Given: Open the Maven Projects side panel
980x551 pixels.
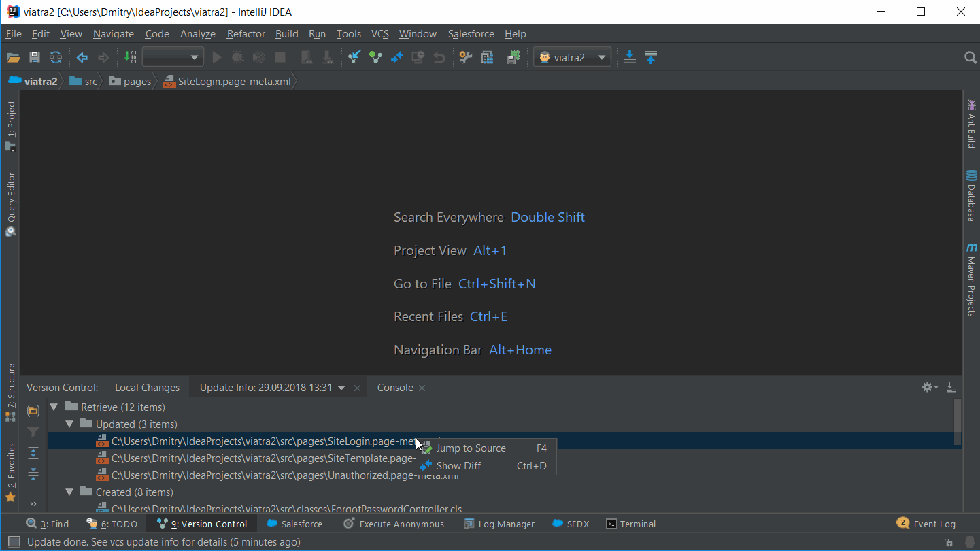Looking at the screenshot, I should tap(971, 280).
